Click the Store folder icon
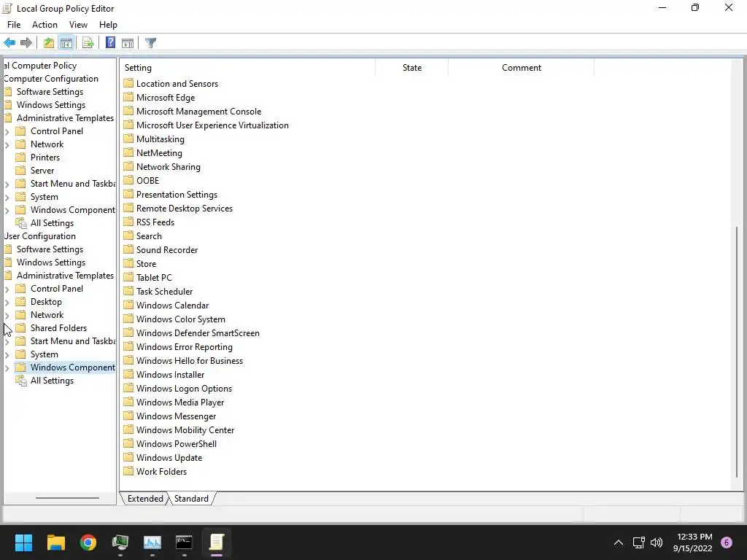 tap(128, 263)
